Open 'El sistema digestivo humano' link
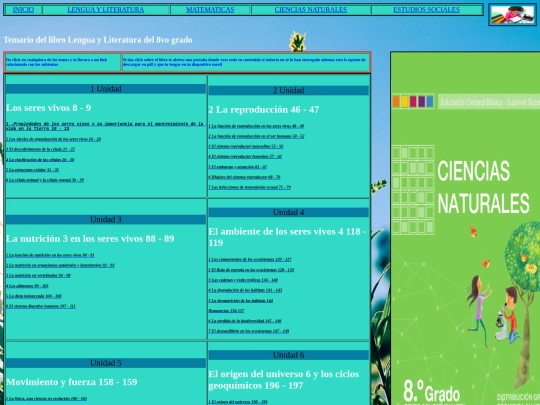Screen dimensions: 540x405 pyautogui.click(x=41, y=306)
